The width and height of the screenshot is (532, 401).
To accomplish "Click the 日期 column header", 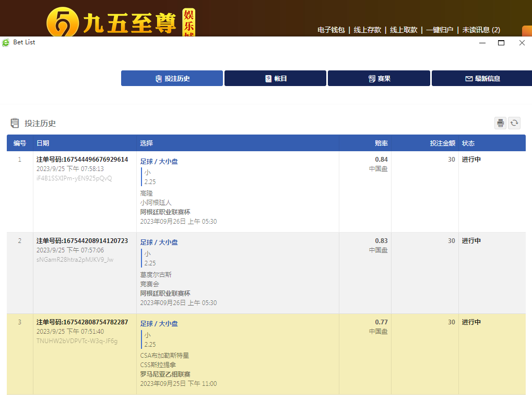I will point(43,143).
